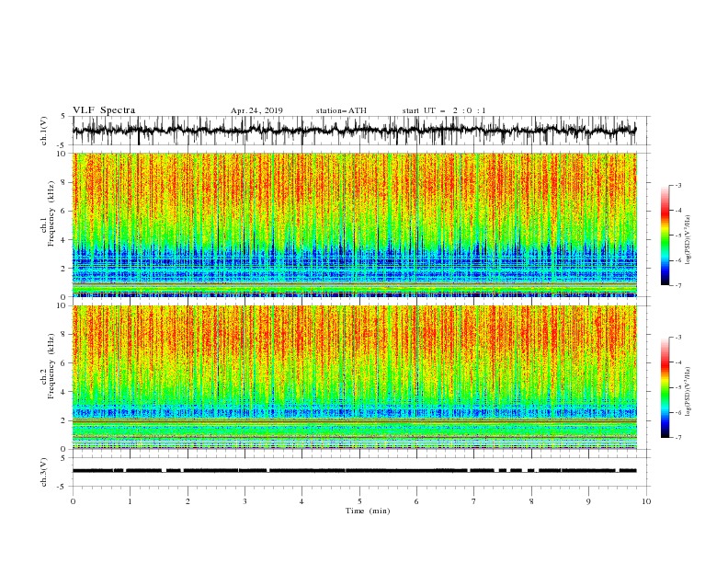Viewport: 728px width, 563px height.
Task: Click the log(PSD) label beside ch.2 color bar
Action: 688,392
